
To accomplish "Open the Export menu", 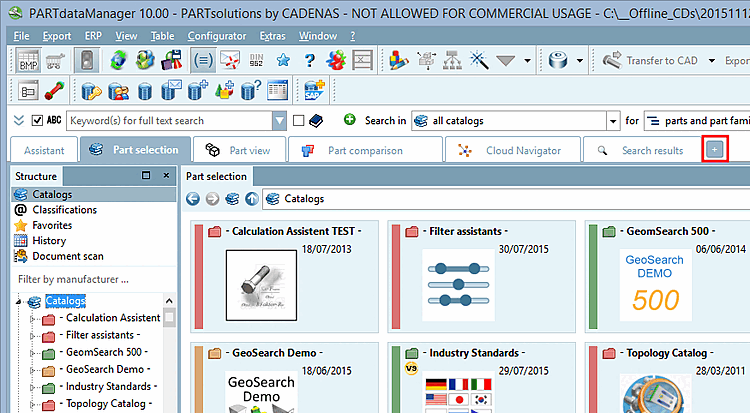I will [x=56, y=36].
